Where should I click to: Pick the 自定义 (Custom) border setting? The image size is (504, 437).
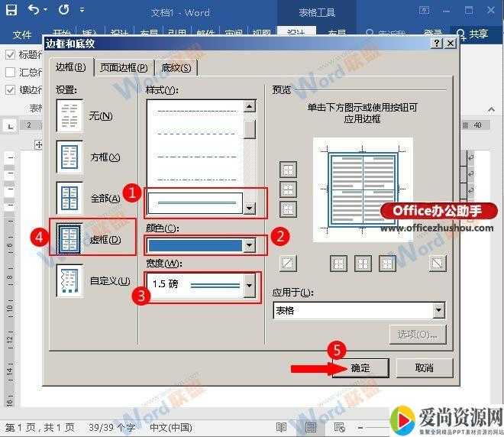(x=69, y=280)
